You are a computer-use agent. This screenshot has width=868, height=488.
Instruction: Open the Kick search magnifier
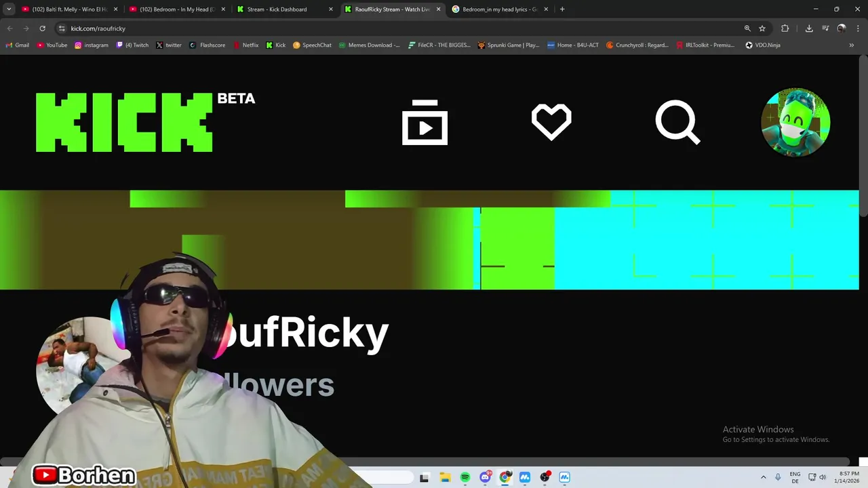tap(677, 123)
